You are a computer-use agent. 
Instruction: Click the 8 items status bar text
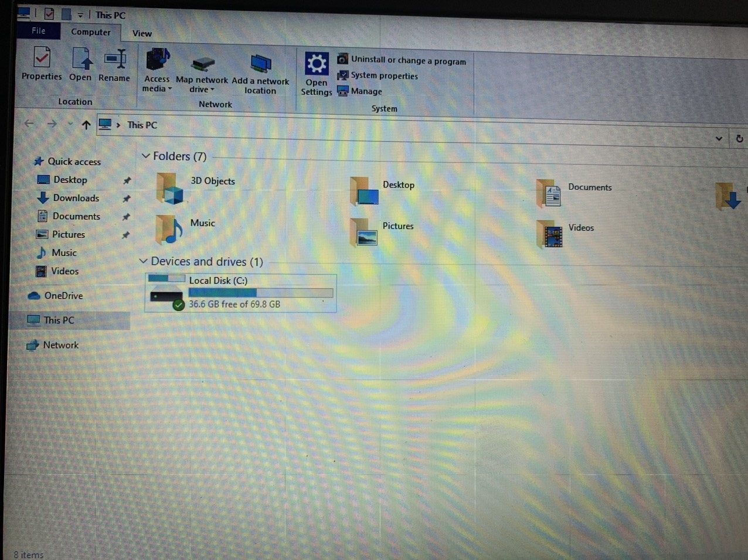pos(29,555)
